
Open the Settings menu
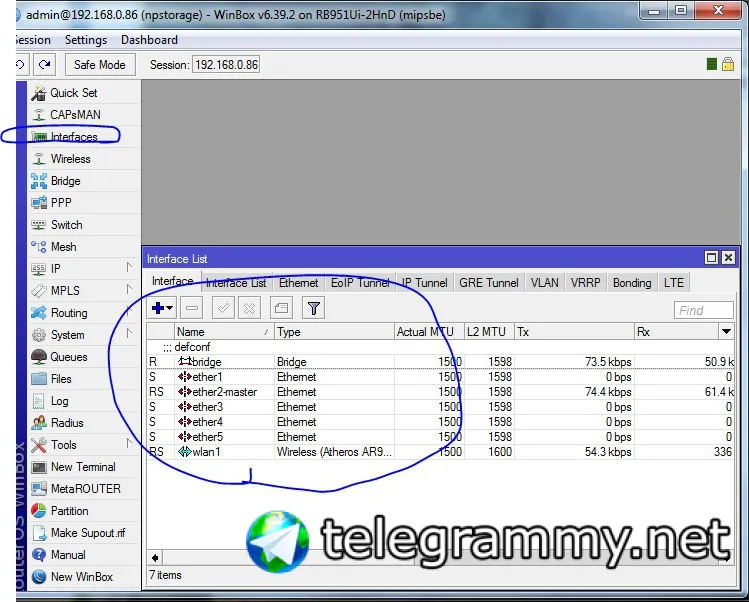[x=86, y=40]
